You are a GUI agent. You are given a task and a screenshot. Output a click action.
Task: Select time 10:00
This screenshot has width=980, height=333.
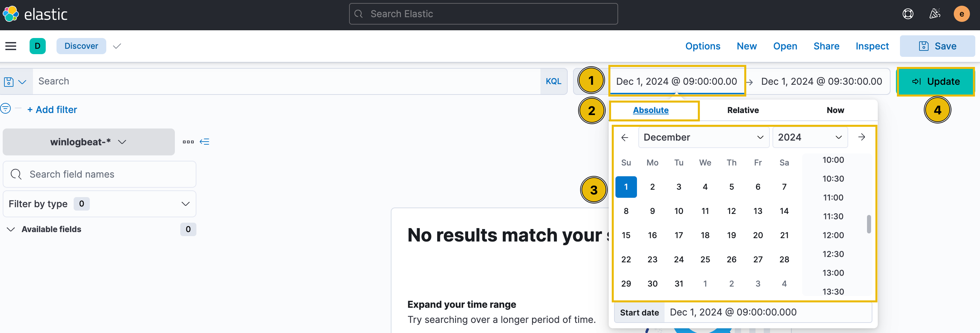click(833, 160)
